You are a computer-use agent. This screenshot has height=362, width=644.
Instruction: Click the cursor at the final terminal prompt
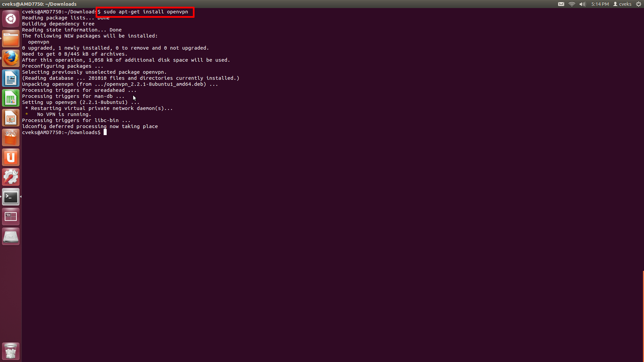click(105, 132)
